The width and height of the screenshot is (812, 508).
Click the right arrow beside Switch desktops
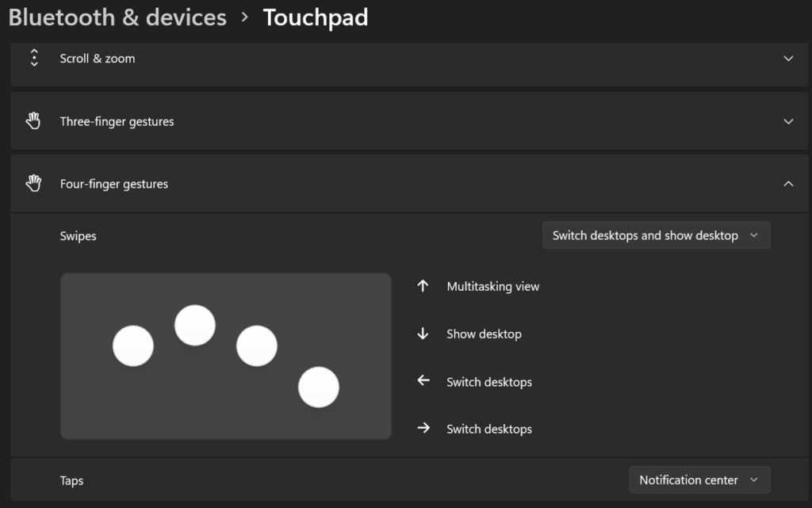(x=423, y=428)
